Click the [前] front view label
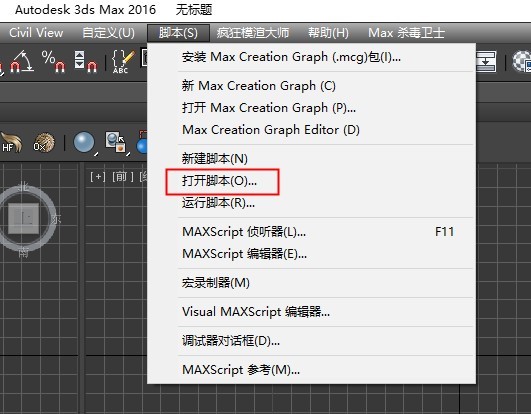Viewport: 531px width, 414px height. (123, 176)
